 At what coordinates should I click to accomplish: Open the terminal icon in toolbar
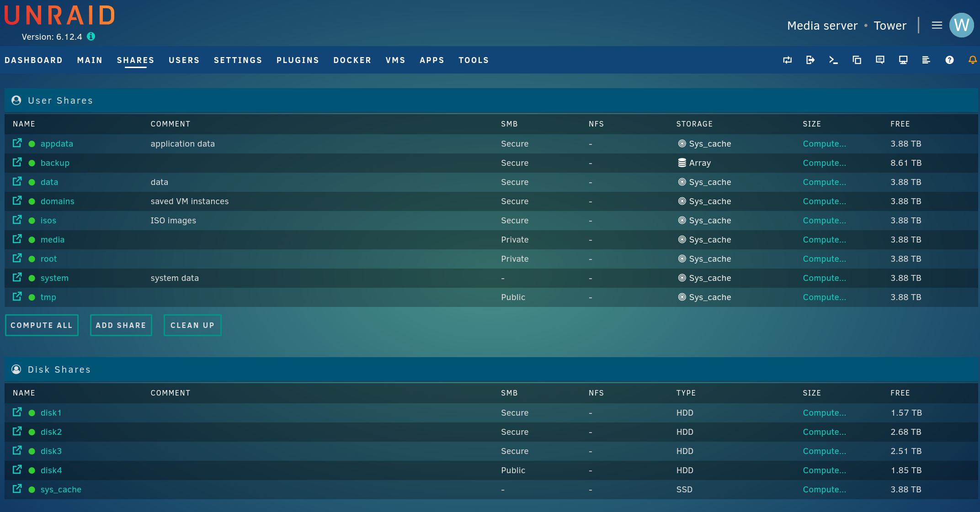tap(833, 60)
